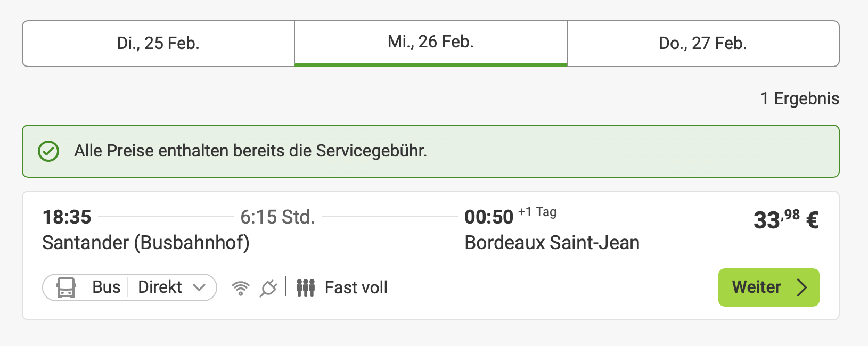
Task: Click the Wi-Fi amenity icon
Action: point(241,288)
